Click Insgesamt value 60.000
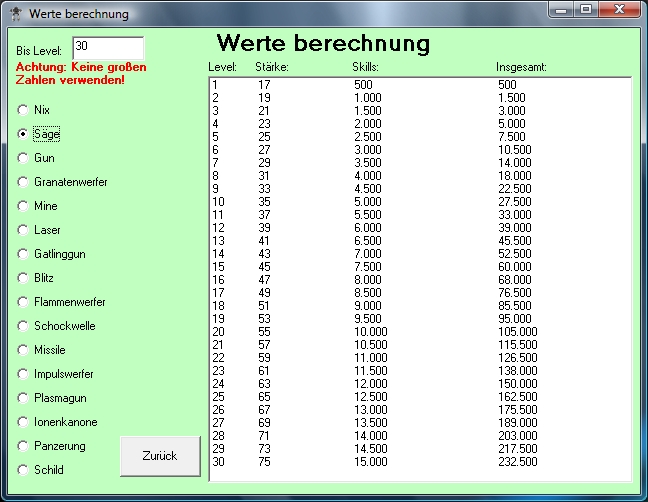This screenshot has height=502, width=648. pos(515,267)
